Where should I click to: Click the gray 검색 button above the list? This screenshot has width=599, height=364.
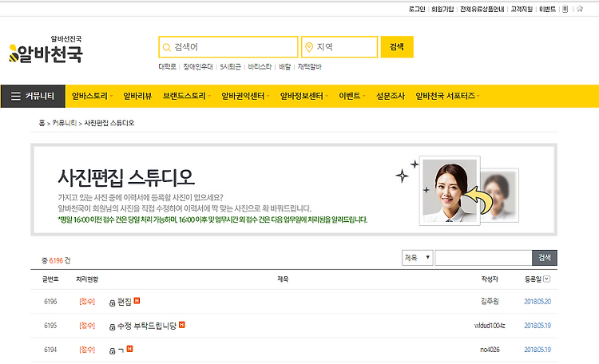pos(545,258)
